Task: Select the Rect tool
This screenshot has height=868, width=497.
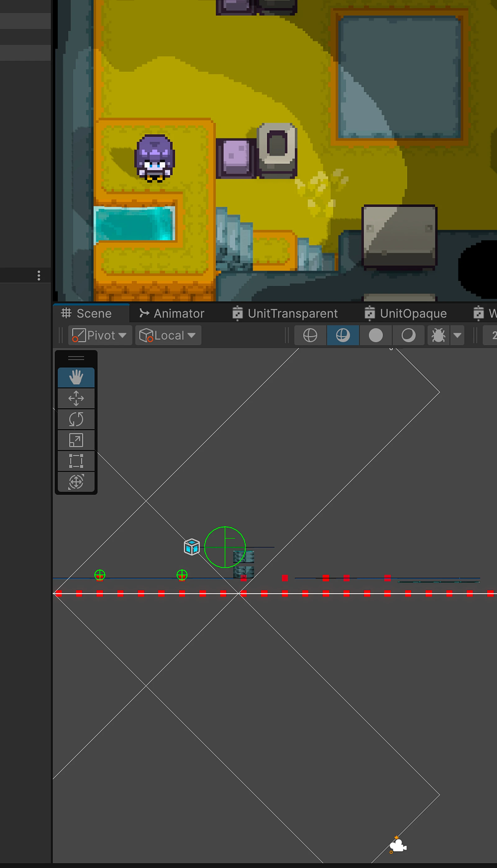Action: point(76,461)
